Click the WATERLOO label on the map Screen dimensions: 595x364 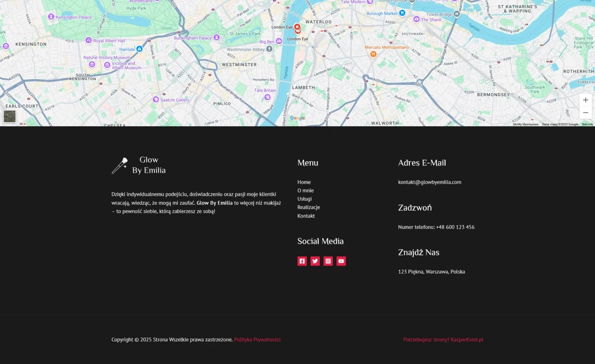[x=318, y=22]
